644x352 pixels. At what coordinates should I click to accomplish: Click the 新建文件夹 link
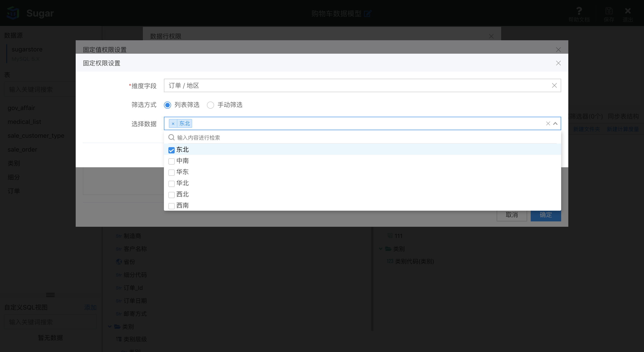[x=586, y=129]
